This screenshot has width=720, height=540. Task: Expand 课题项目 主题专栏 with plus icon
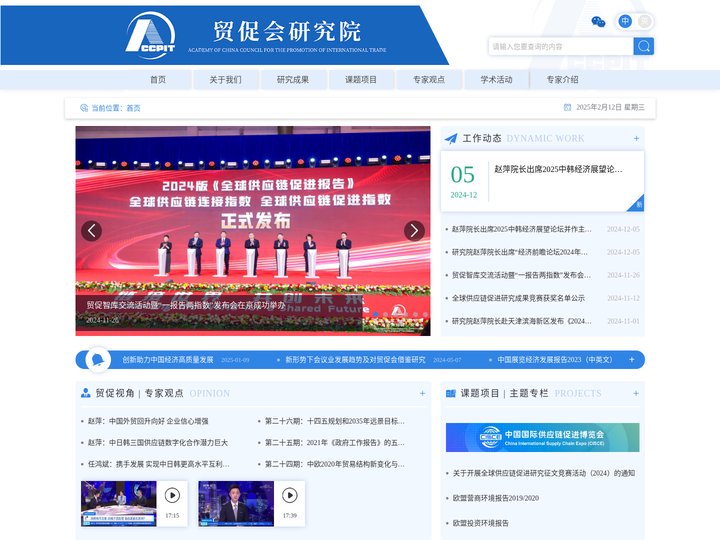click(636, 394)
